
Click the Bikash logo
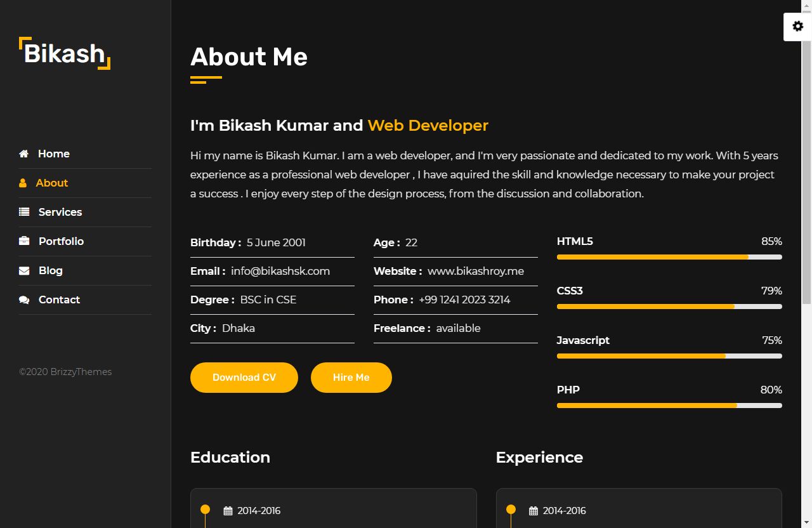[x=65, y=53]
